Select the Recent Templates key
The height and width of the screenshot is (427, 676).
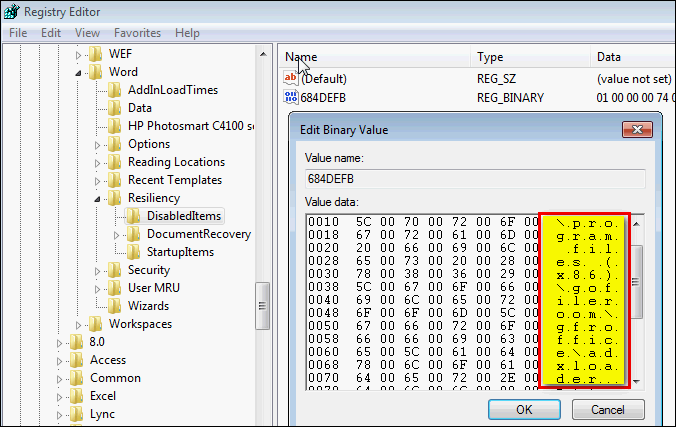[x=174, y=180]
